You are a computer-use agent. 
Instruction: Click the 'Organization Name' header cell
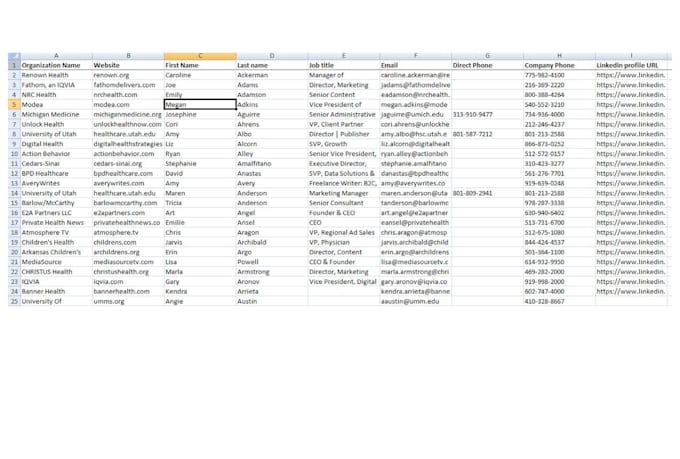coord(56,65)
